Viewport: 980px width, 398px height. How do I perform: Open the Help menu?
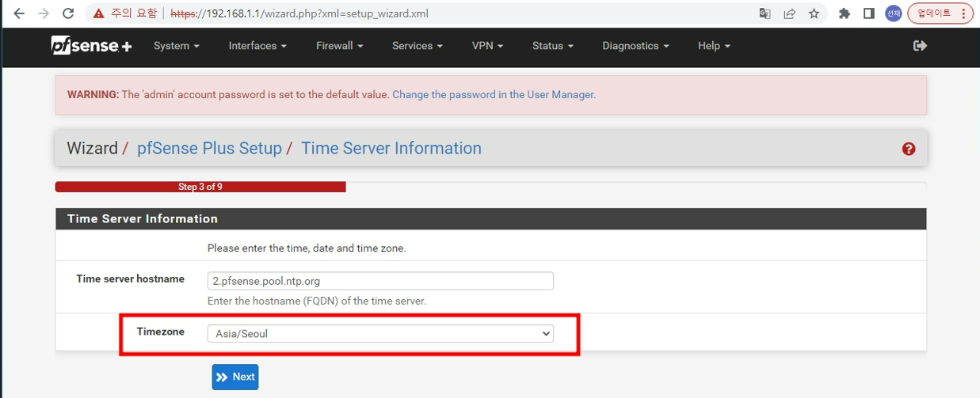[x=714, y=46]
